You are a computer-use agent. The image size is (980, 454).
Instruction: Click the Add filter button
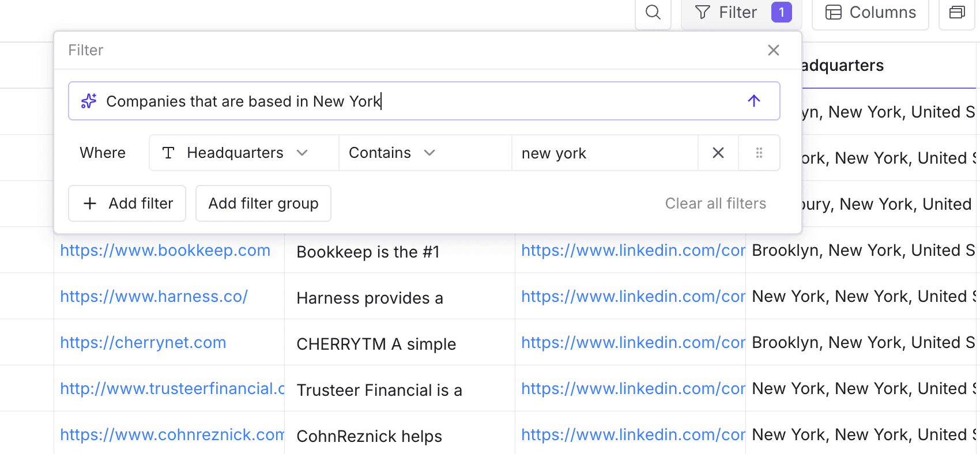point(127,203)
